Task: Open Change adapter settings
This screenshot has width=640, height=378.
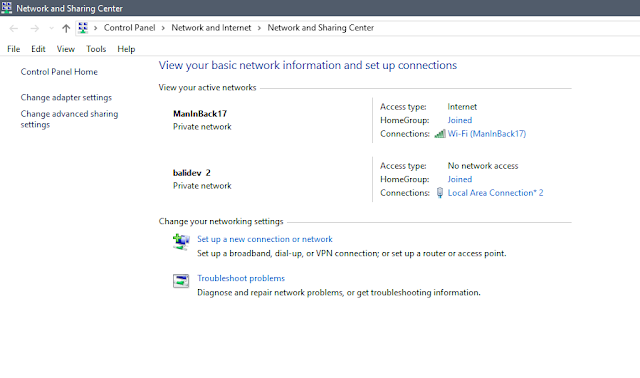Action: (66, 98)
